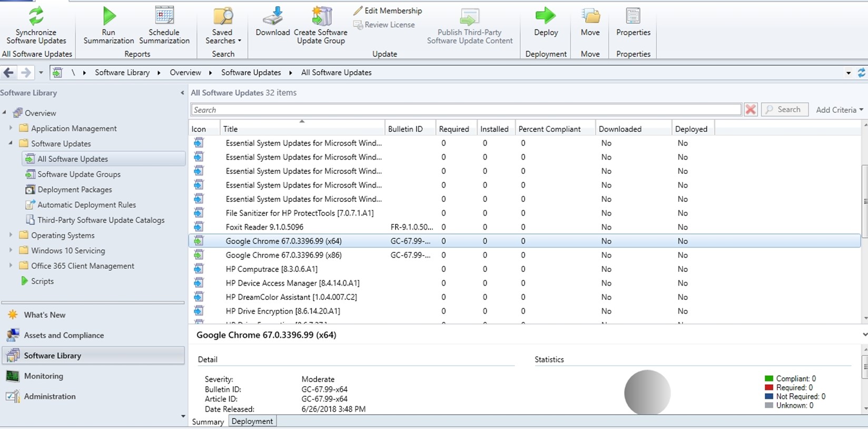
Task: Switch to the Monitoring workspace
Action: [x=43, y=376]
